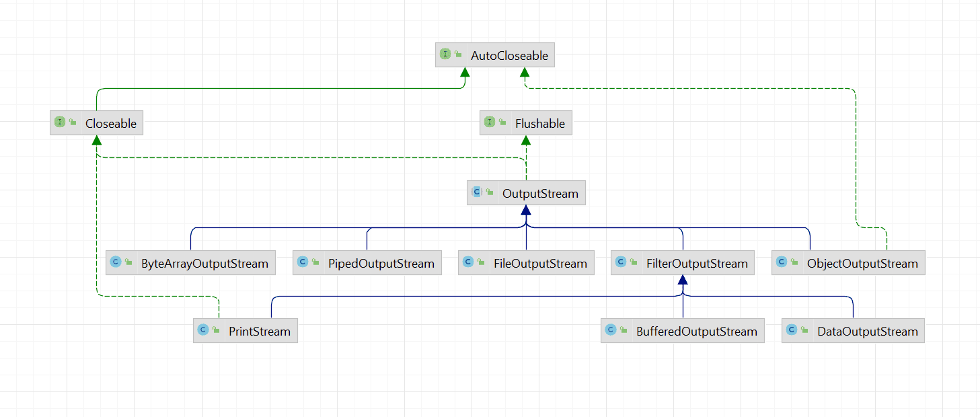Screen dimensions: 980x417
Task: Click the interface icon beside Closeable
Action: (x=59, y=123)
